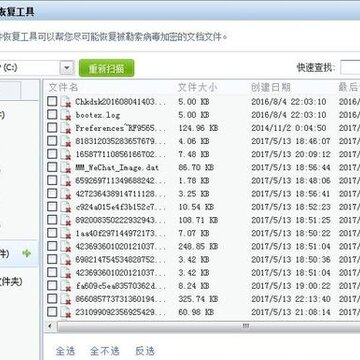Tick checkbox of 866085773731360194 file
The width and height of the screenshot is (360, 360).
coord(52,299)
